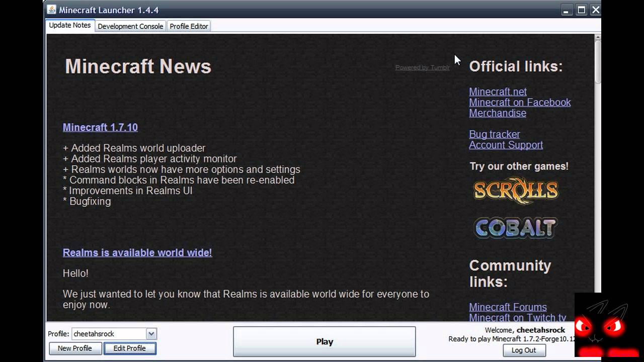Follow the Minecraft.net link
Image resolution: width=644 pixels, height=362 pixels.
tap(498, 92)
